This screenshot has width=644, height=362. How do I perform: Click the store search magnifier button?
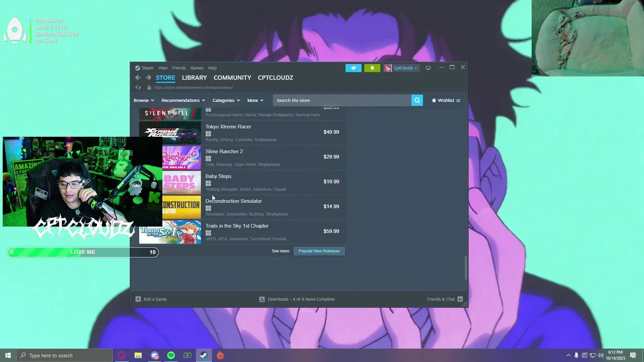(x=417, y=100)
